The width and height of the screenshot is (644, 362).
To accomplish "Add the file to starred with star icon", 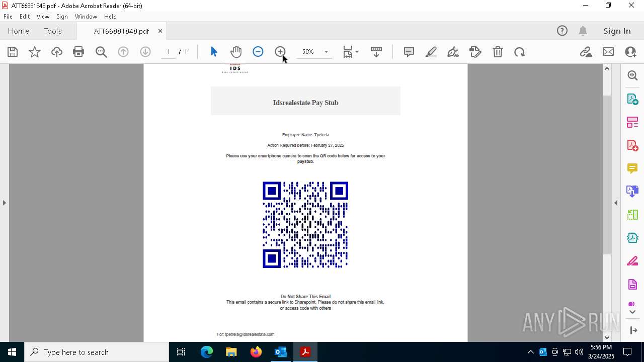I will click(35, 52).
